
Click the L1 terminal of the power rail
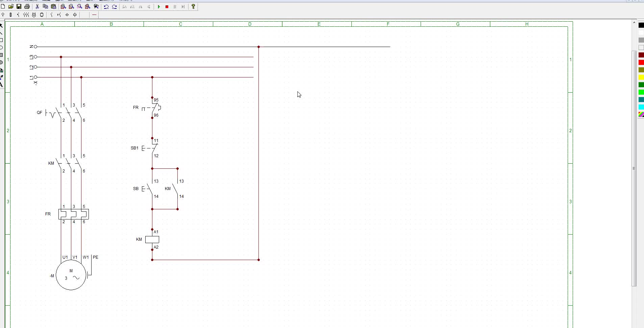click(x=35, y=77)
